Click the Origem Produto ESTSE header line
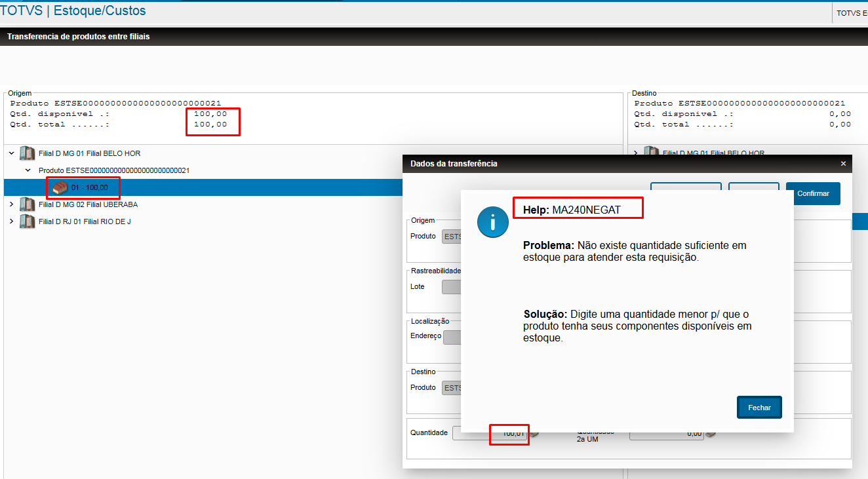868x479 pixels. [x=115, y=104]
